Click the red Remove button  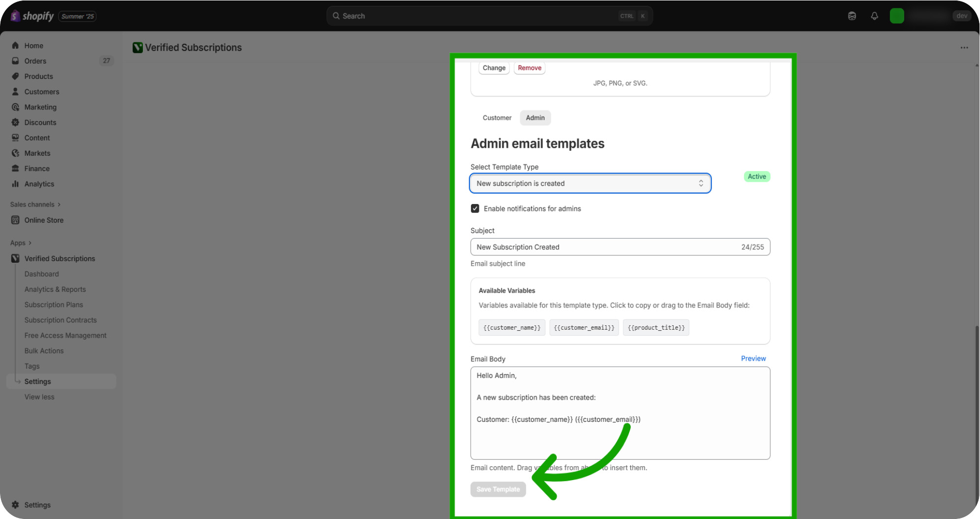(530, 68)
